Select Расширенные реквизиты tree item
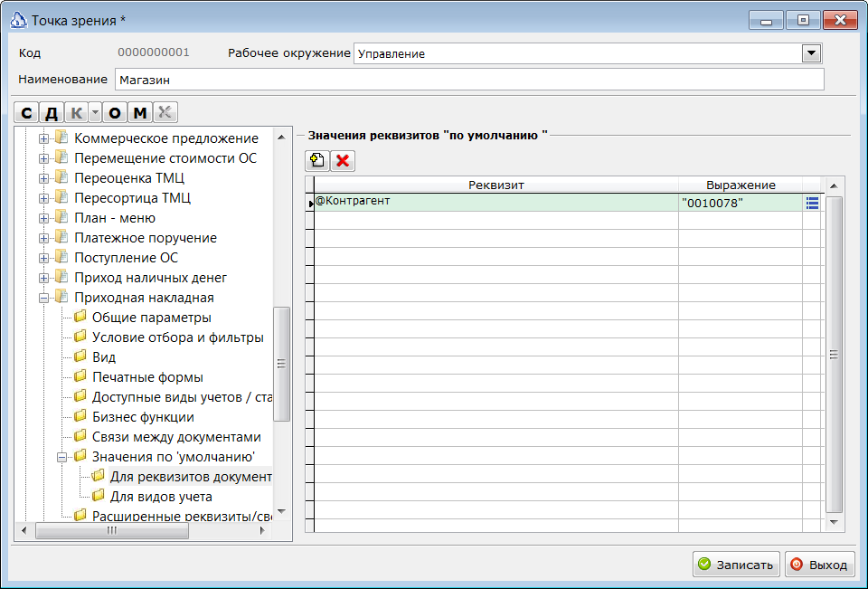This screenshot has height=589, width=868. point(182,516)
